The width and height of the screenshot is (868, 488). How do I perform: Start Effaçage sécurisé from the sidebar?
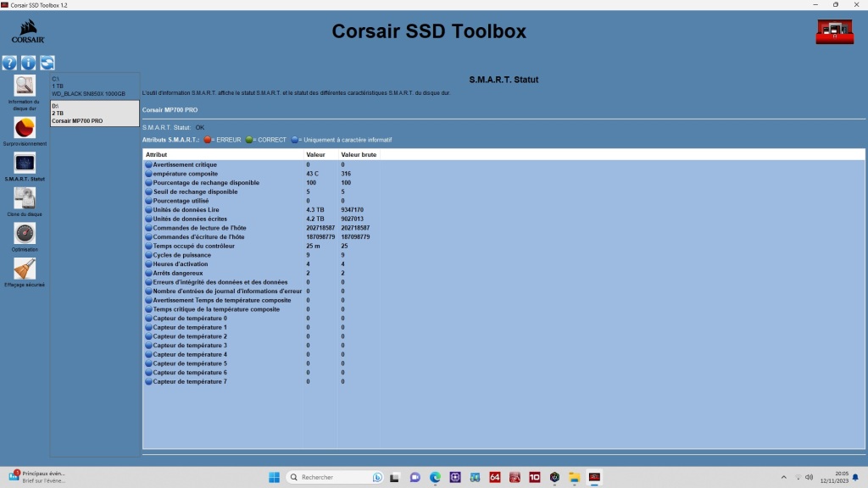tap(25, 269)
